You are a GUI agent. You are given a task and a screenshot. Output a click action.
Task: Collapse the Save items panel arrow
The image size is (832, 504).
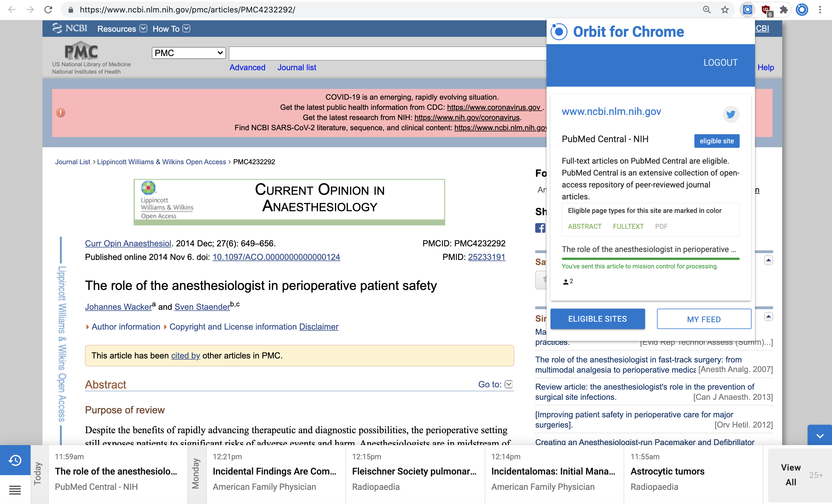pos(768,260)
